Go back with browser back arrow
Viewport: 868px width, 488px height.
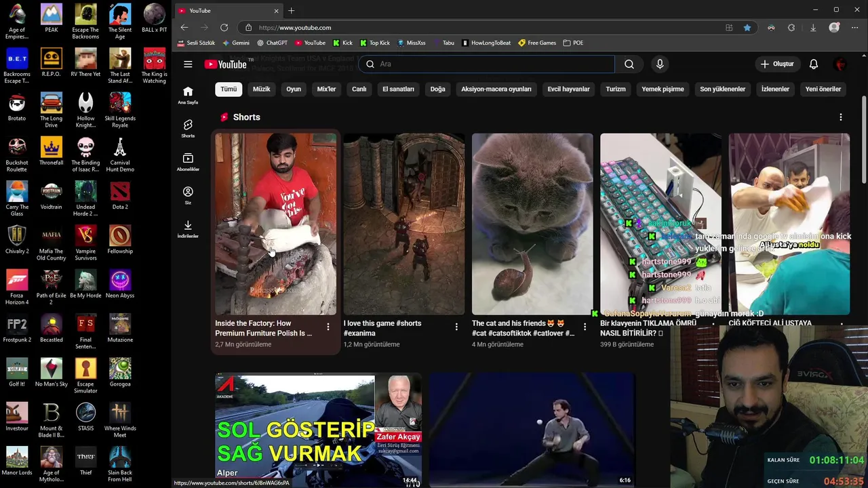(x=184, y=28)
